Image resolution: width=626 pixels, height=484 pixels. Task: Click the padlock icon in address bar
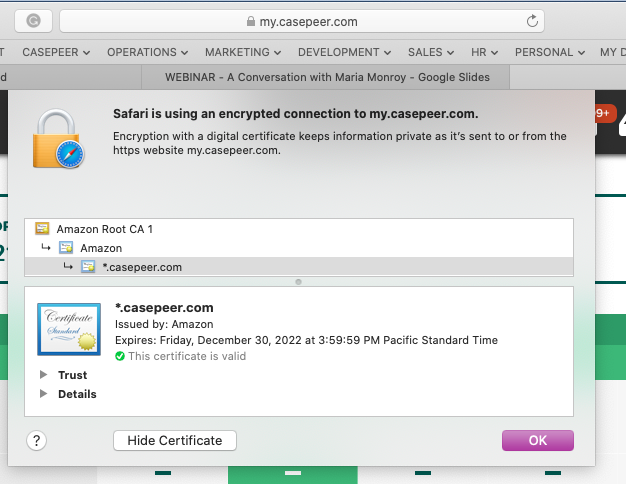point(251,21)
